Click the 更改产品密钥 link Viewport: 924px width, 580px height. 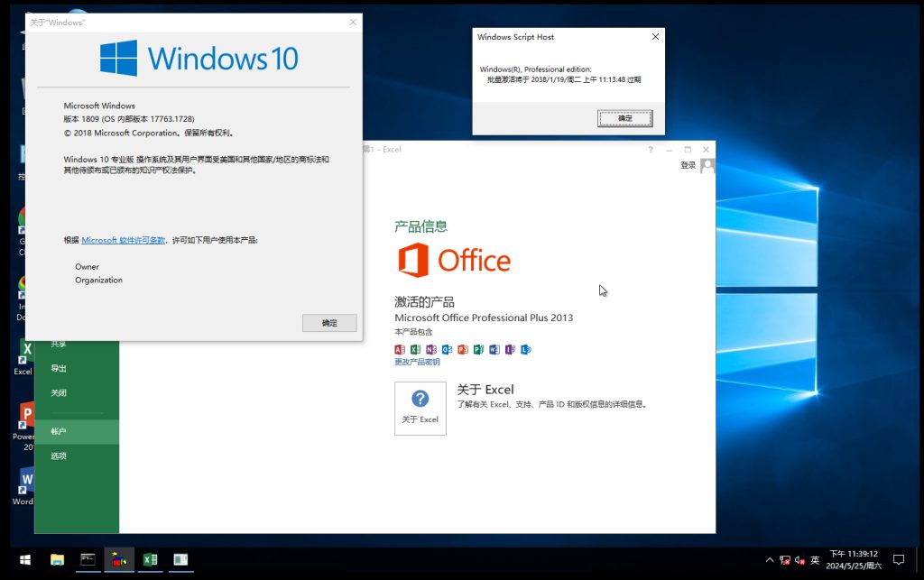point(417,362)
